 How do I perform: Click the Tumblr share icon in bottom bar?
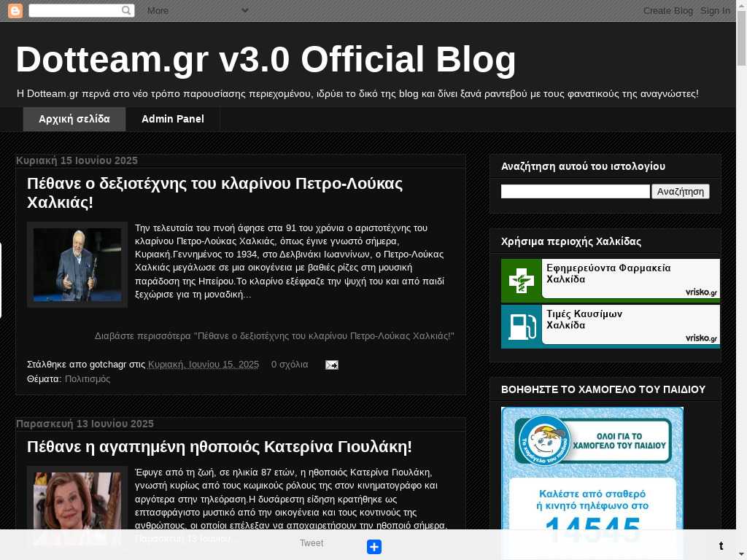pos(721,545)
